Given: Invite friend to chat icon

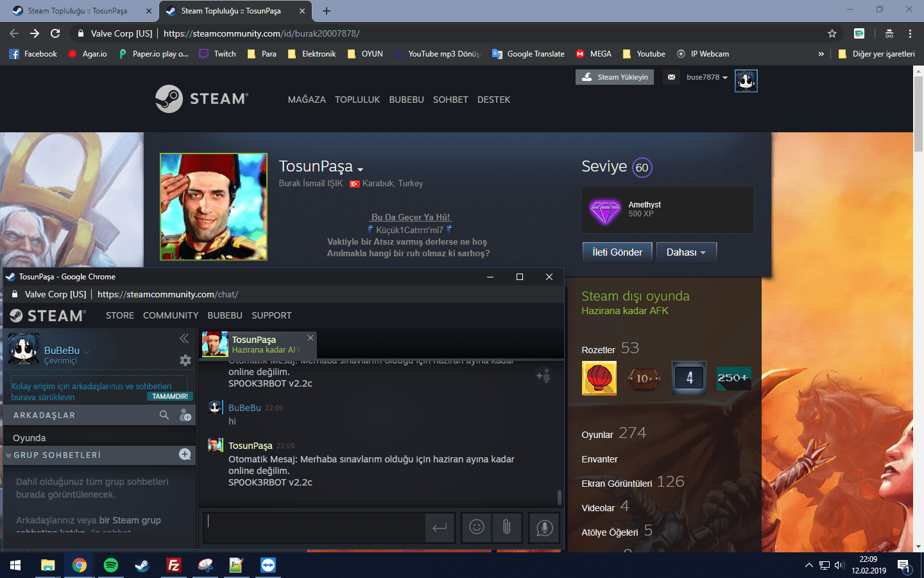Looking at the screenshot, I should (x=543, y=376).
